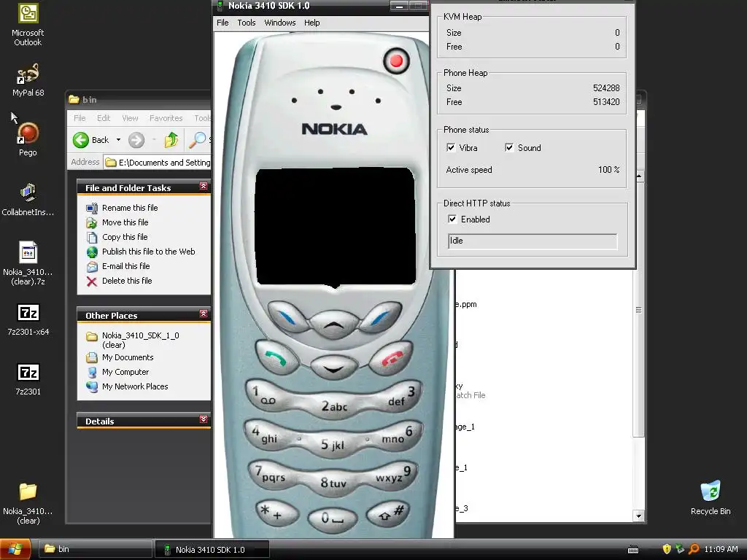This screenshot has width=747, height=560.
Task: Switch to Nokia 3410 SDK 1.0 taskbar button
Action: [x=212, y=550]
